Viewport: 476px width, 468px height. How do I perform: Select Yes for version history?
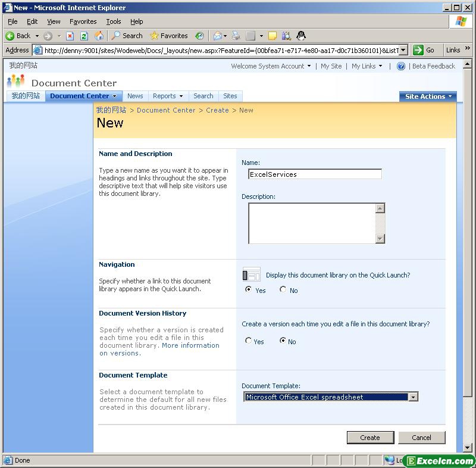(x=248, y=341)
